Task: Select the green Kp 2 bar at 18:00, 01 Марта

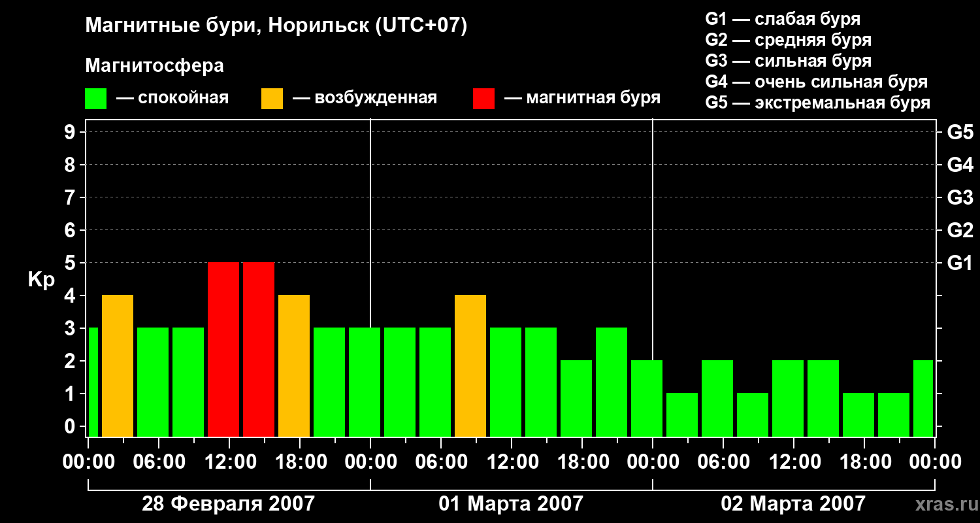Action: (576, 398)
